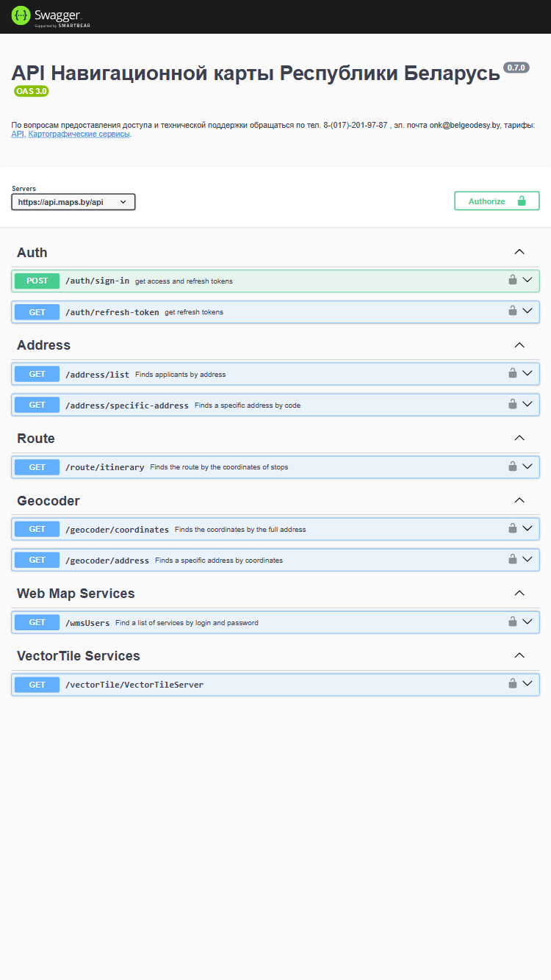Click the lock icon on /wmsUsers row
Viewport: 551px width, 980px height.
pyautogui.click(x=513, y=621)
